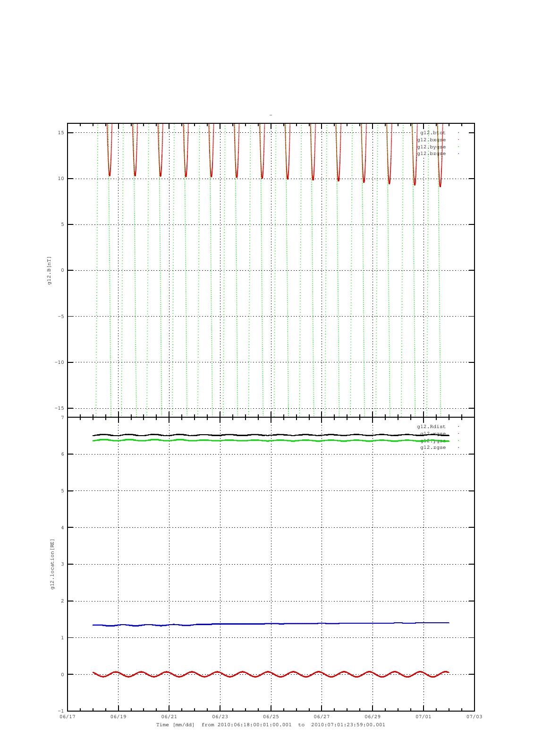This screenshot has height=756, width=534.
Task: Click the blue location curve near 1.4 RE
Action: coord(271,624)
